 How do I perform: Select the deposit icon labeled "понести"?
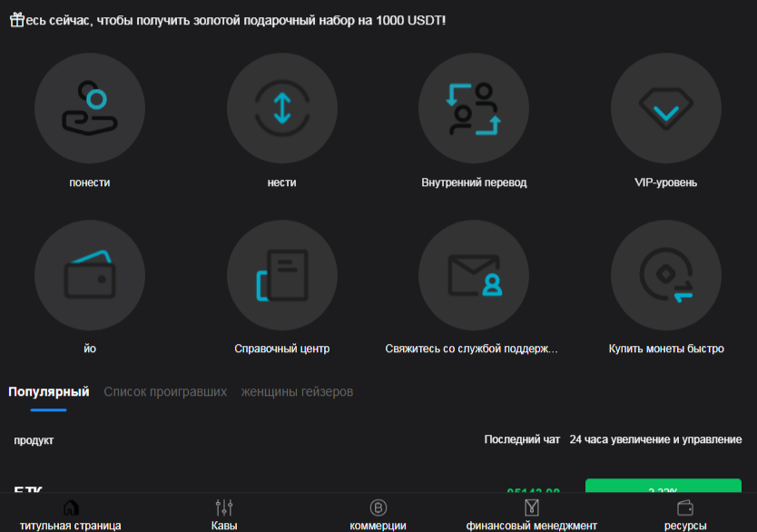[x=89, y=107]
